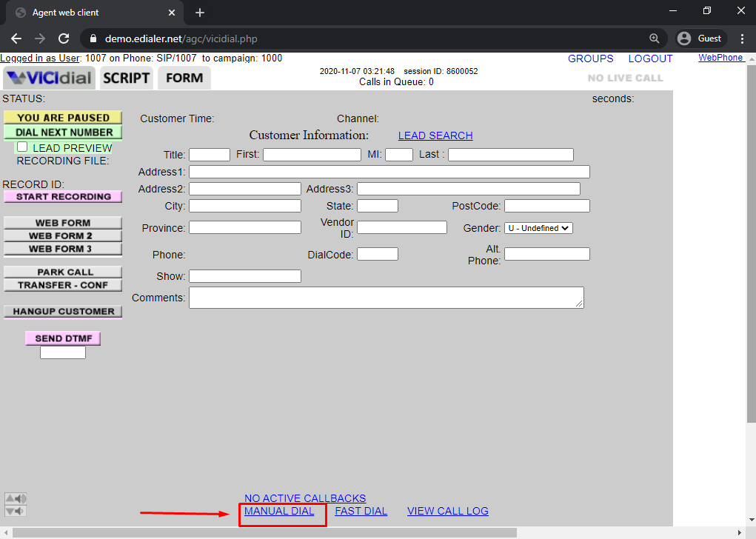Open the LEAD SEARCH link
The height and width of the screenshot is (539, 756).
click(x=435, y=135)
